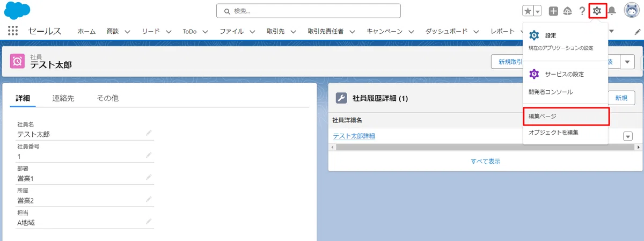The width and height of the screenshot is (644, 241).
Task: Edit the 社員名 field pencil icon
Action: click(149, 133)
